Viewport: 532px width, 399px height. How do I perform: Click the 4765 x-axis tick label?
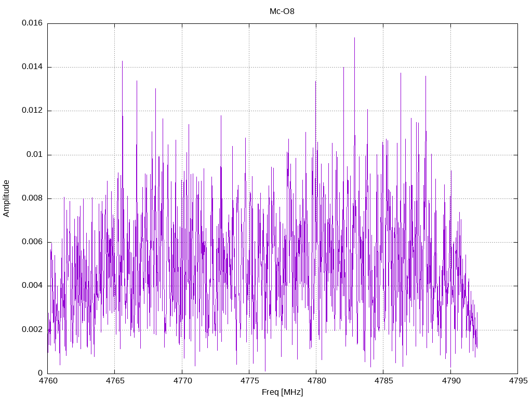[x=115, y=381]
